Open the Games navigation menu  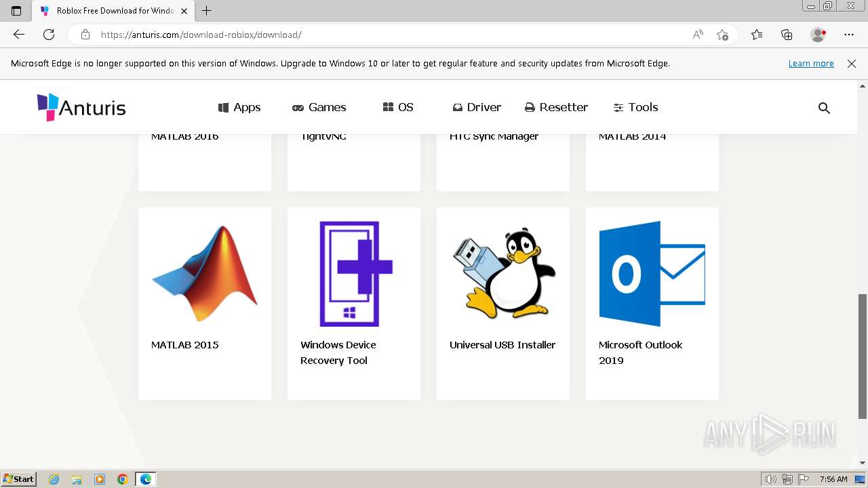point(319,107)
